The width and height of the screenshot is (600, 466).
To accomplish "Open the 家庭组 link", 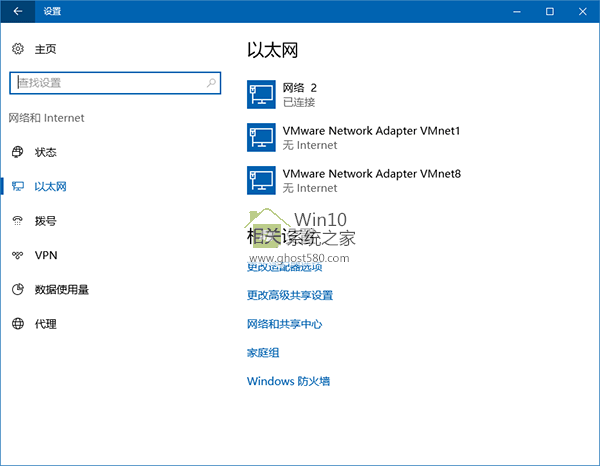I will pyautogui.click(x=263, y=352).
